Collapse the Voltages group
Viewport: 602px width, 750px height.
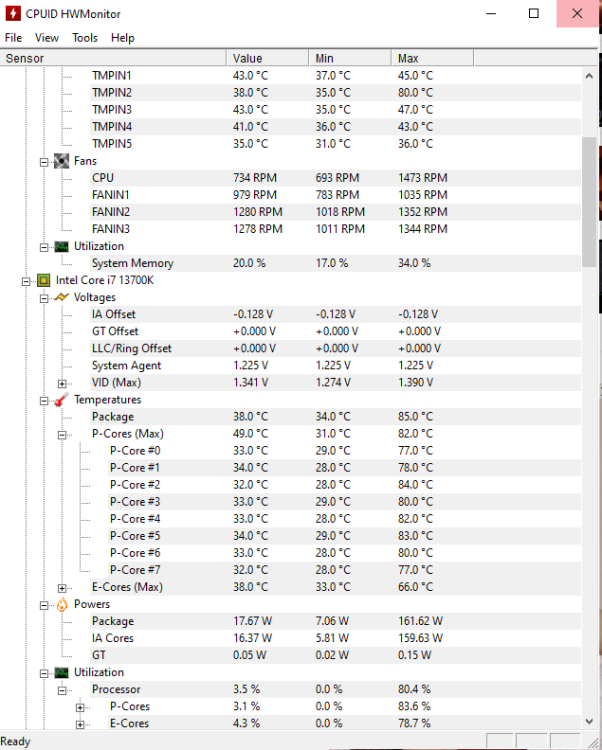(x=44, y=298)
